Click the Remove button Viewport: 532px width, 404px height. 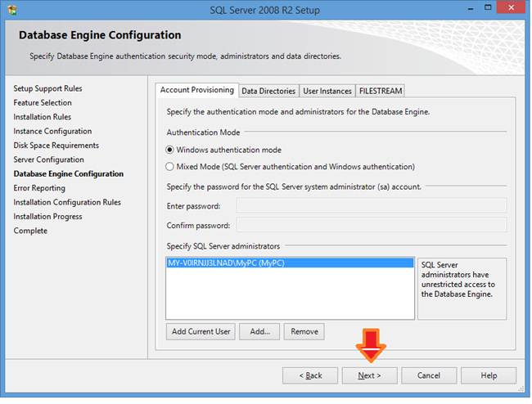point(304,331)
